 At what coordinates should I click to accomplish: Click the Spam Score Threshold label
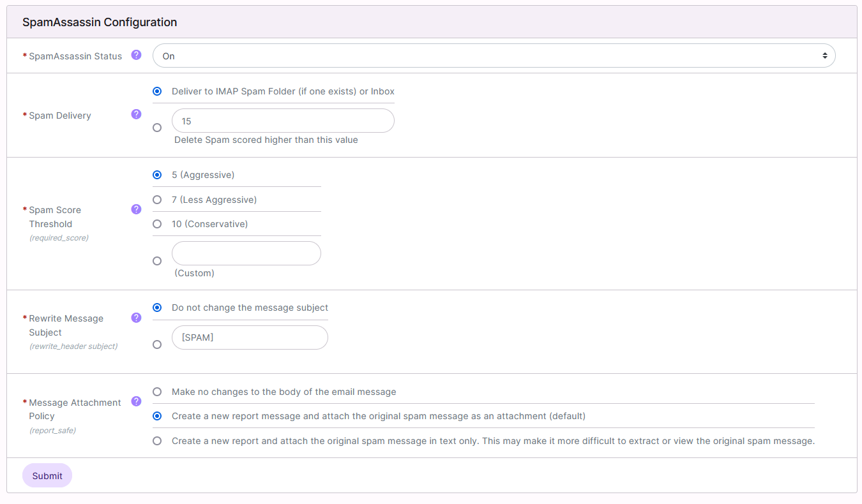(55, 217)
